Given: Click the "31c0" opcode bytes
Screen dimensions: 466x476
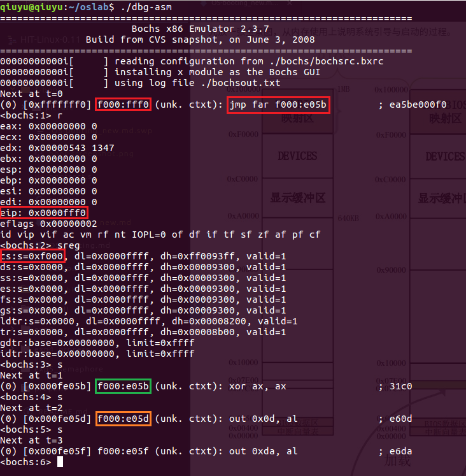Looking at the screenshot, I should click(x=401, y=386).
